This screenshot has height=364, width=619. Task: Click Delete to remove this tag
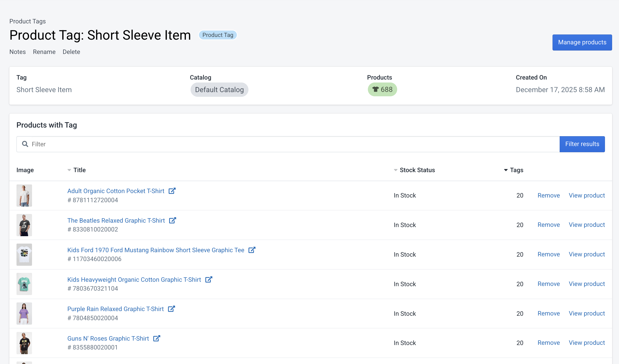coord(71,52)
